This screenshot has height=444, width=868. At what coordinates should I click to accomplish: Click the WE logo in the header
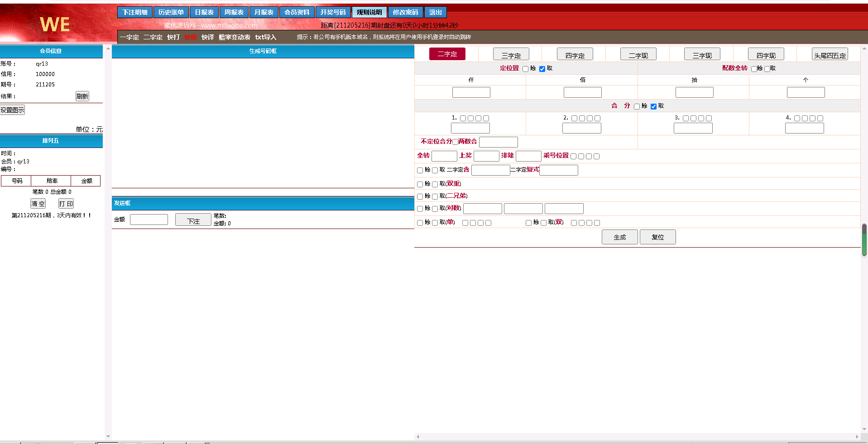click(x=55, y=24)
